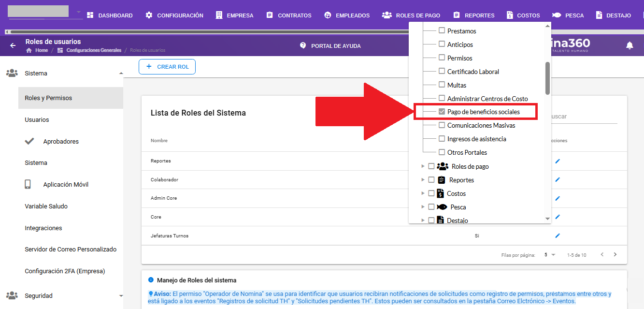
Task: Click the help question-mark icon in Portal de Ayuda
Action: (x=303, y=45)
